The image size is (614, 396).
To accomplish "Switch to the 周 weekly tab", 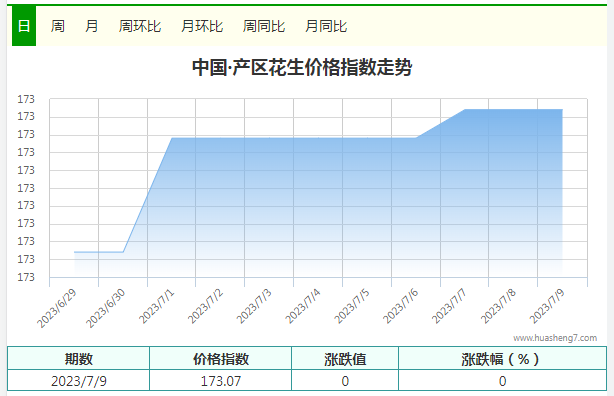I will pos(58,26).
